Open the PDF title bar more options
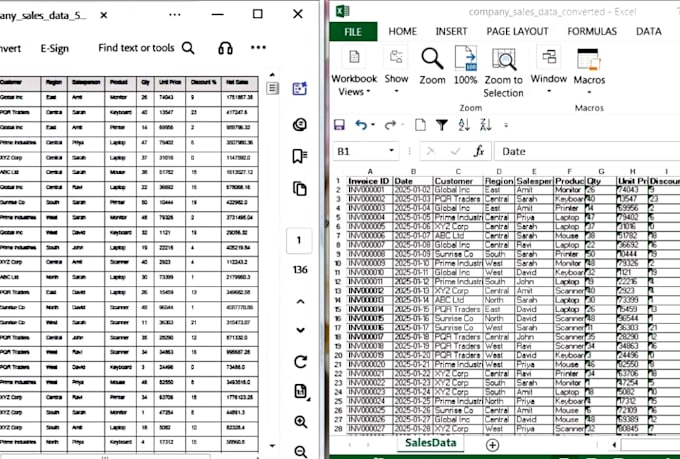 tap(174, 15)
